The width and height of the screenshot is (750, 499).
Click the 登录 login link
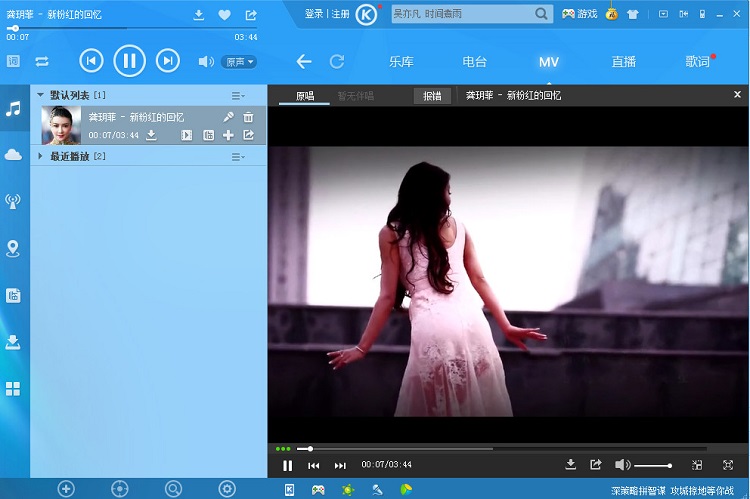313,14
